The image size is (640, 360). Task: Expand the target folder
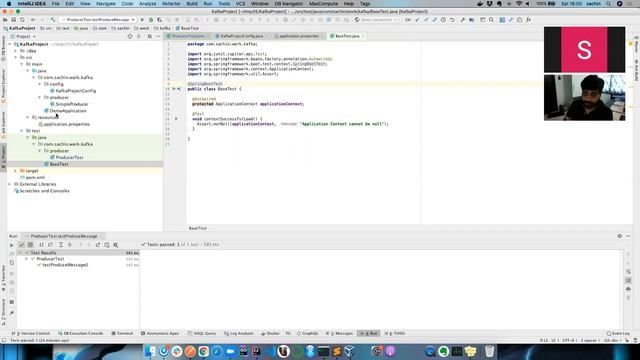pos(16,171)
